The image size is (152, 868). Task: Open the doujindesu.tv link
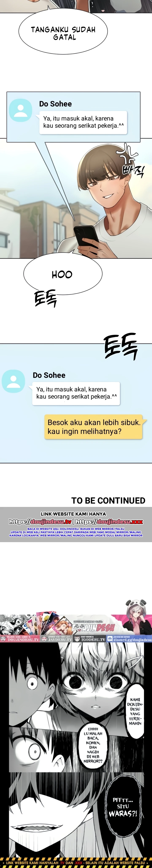click(x=40, y=522)
